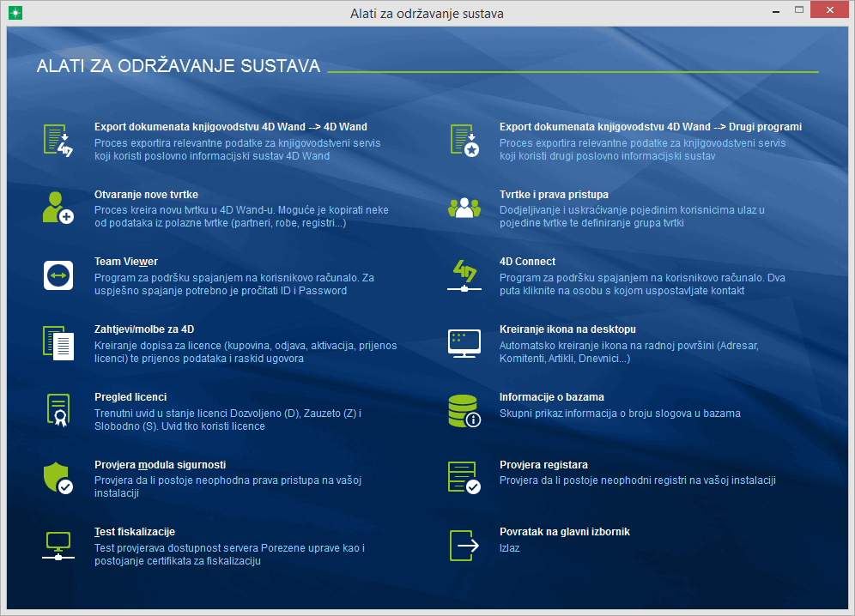Click the exit arrow door icon
Screen dimensions: 855x616
point(464,545)
